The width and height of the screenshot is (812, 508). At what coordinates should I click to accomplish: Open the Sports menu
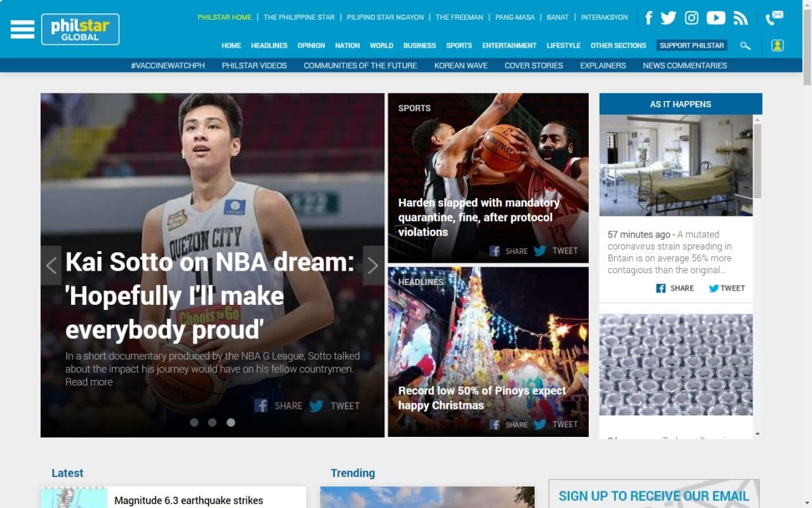coord(459,46)
